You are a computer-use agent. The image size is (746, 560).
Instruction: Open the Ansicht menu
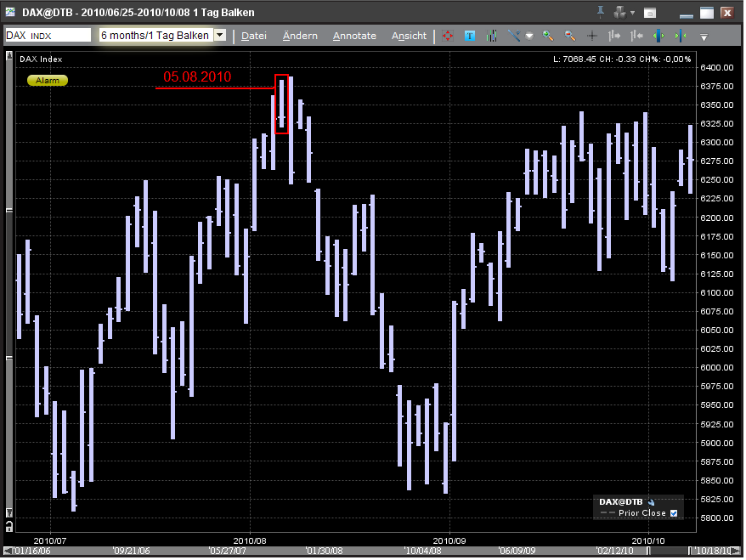tap(409, 36)
